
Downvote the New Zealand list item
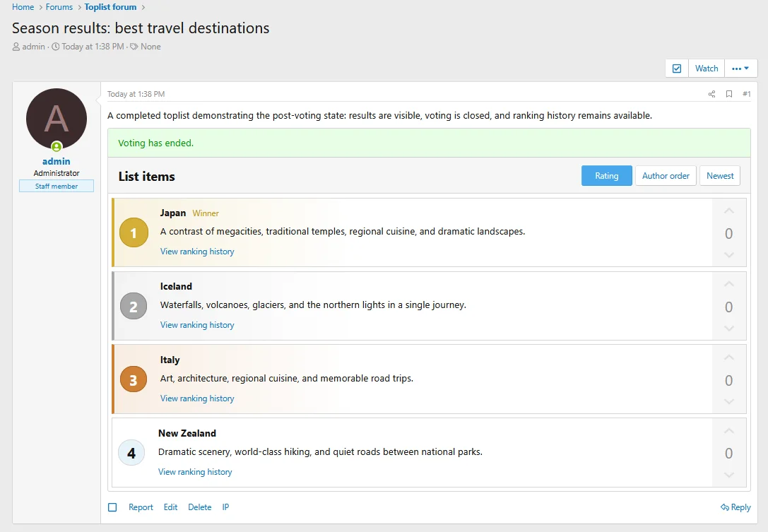(x=729, y=475)
